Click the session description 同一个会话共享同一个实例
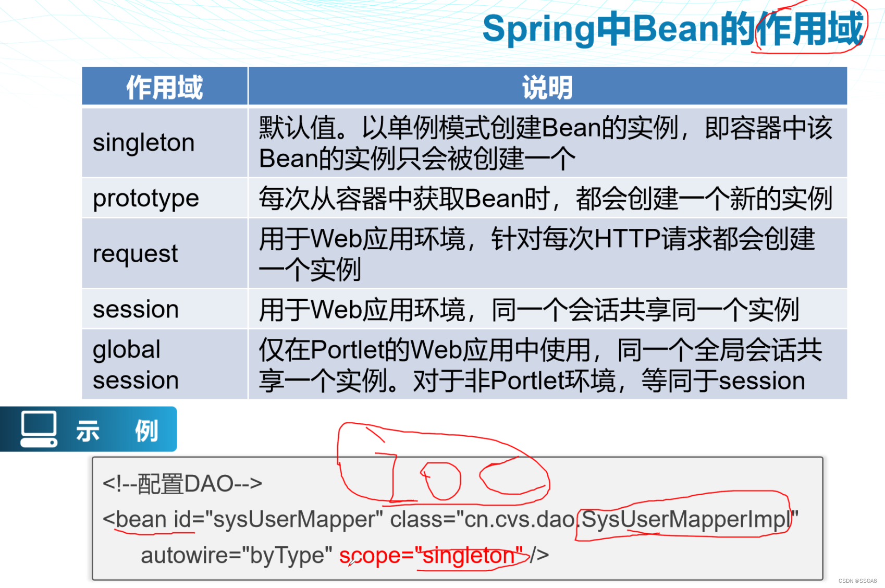Image resolution: width=885 pixels, height=588 pixels. (548, 309)
